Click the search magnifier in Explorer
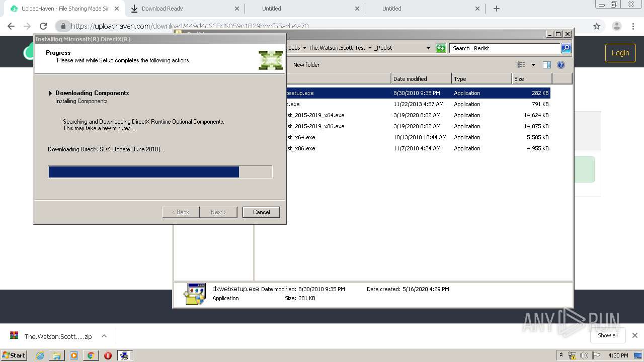 click(x=566, y=48)
